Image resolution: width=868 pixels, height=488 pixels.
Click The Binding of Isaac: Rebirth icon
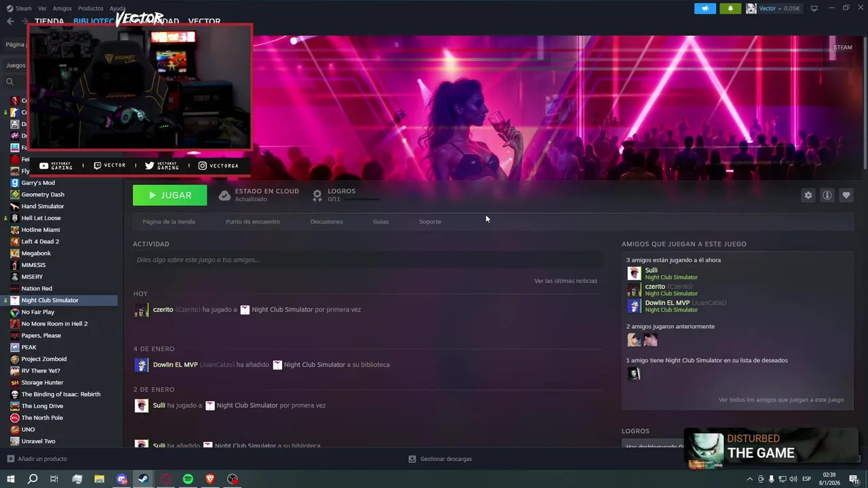15,394
